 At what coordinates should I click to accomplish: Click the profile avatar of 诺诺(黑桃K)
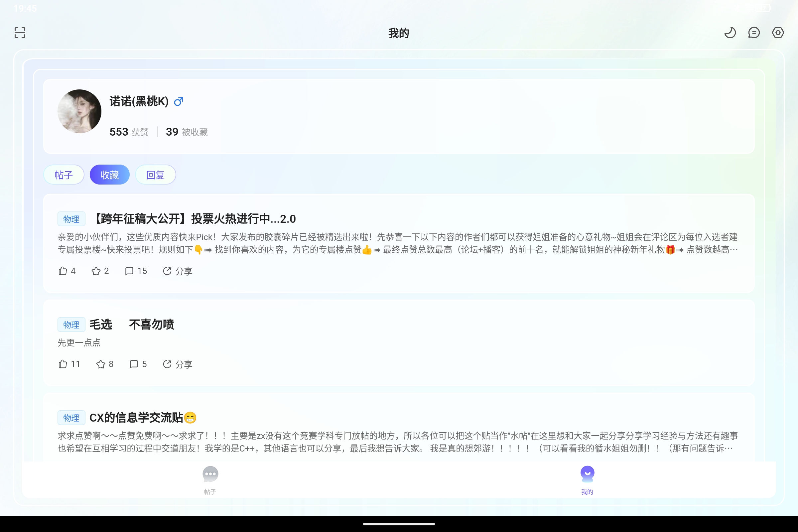pyautogui.click(x=79, y=111)
